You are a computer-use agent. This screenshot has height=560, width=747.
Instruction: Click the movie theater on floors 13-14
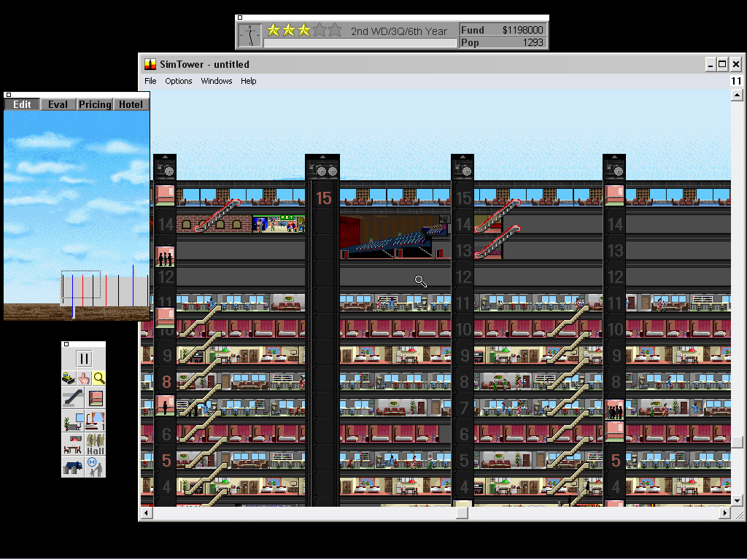coord(395,237)
